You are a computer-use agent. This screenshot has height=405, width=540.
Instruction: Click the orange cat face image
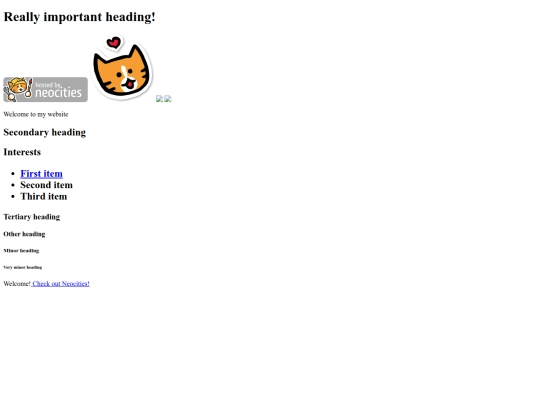(122, 68)
